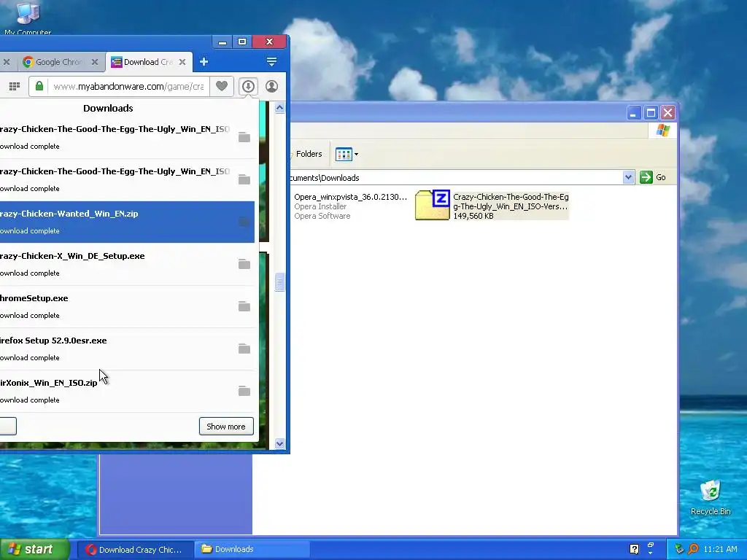747x560 pixels.
Task: Click the heart bookmark icon in address bar
Action: (222, 86)
